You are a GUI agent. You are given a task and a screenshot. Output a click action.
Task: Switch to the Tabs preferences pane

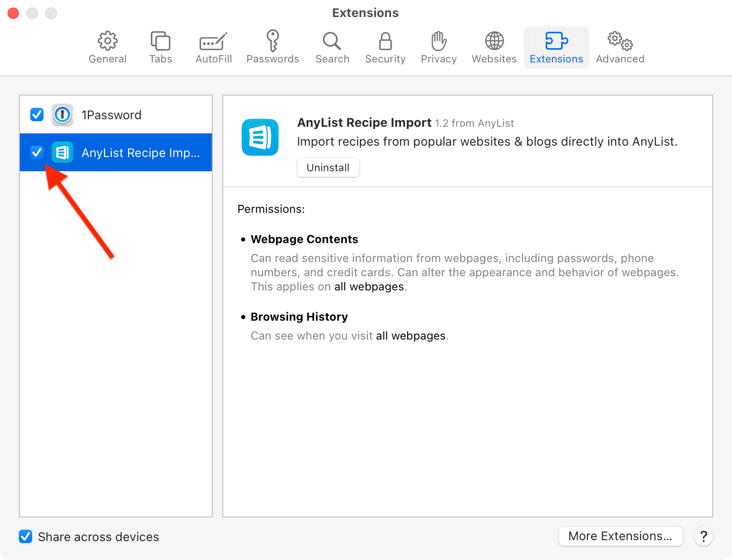click(x=160, y=42)
